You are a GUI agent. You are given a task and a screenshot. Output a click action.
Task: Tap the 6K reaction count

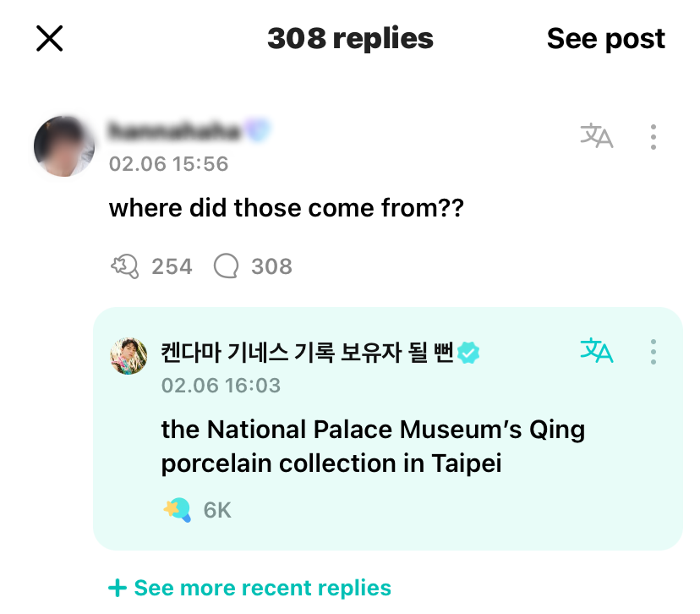(217, 510)
